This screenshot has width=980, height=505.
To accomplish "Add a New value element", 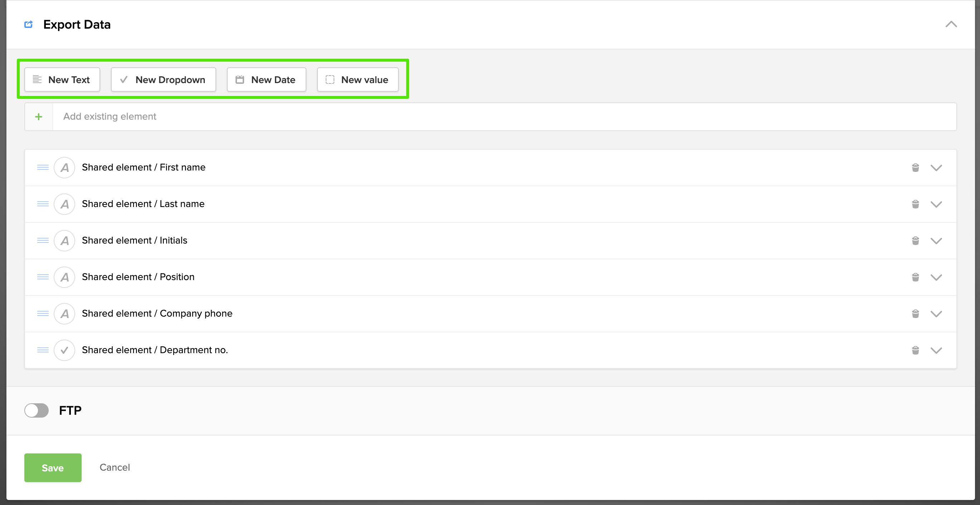I will pyautogui.click(x=357, y=80).
